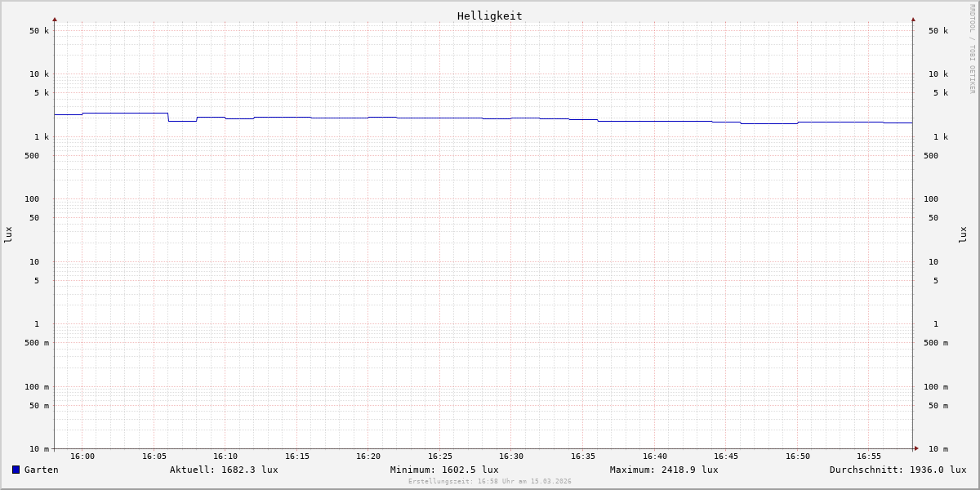Viewport: 980px width, 490px height.
Task: Click the Minimum 1602.5 lux value
Action: (444, 470)
